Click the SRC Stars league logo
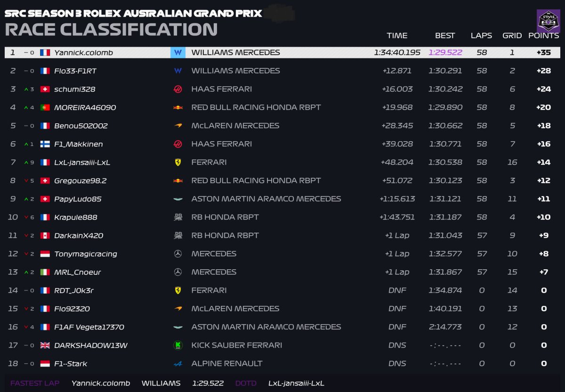 (548, 21)
